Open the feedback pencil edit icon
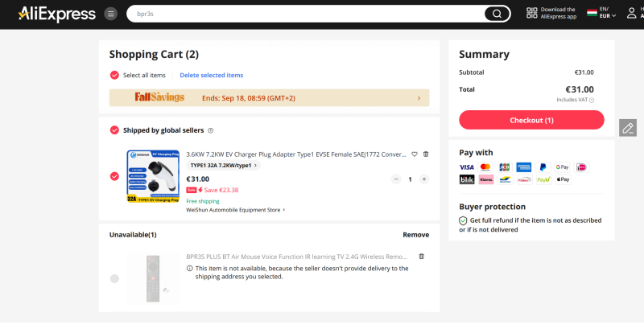644x329 pixels. (628, 128)
